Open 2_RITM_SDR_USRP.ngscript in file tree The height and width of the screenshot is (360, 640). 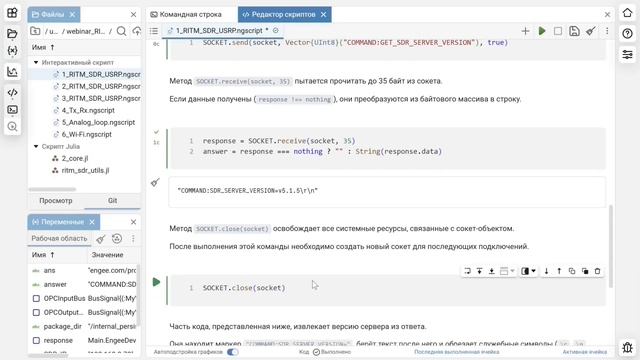click(x=101, y=87)
